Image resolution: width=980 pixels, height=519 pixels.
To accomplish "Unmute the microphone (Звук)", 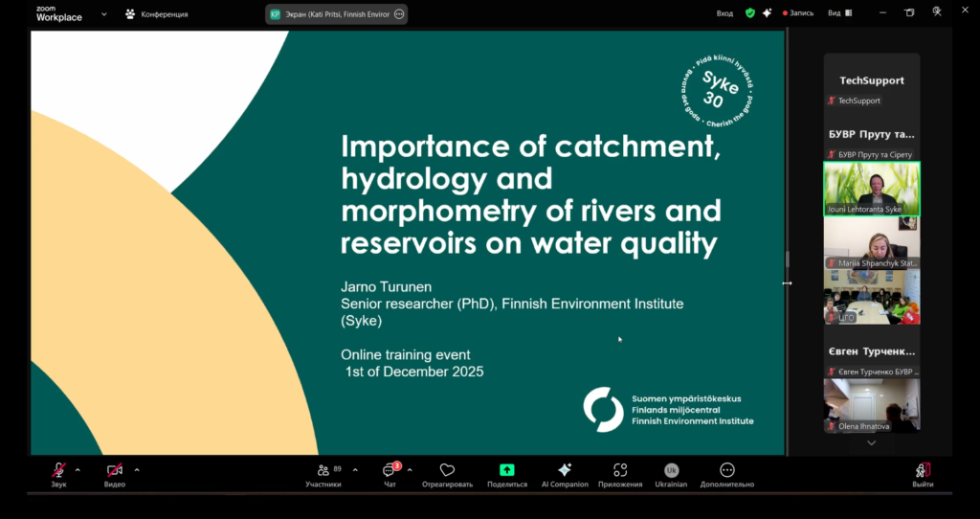I will coord(58,470).
